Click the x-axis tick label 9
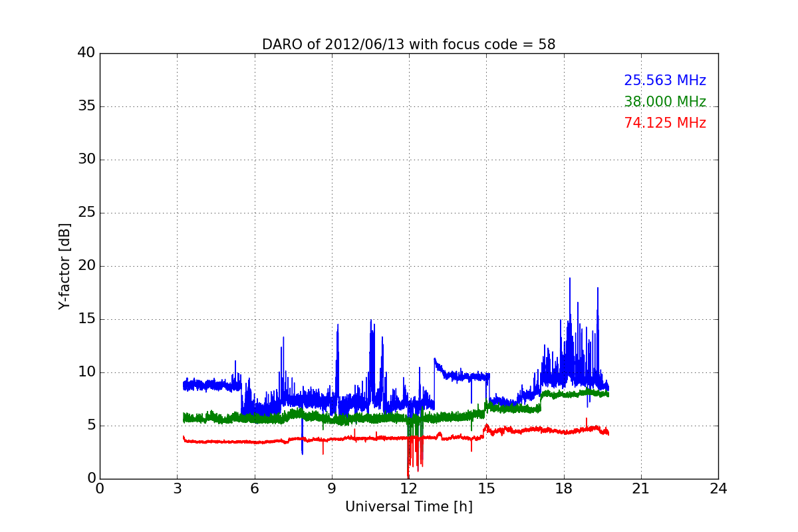 point(332,489)
